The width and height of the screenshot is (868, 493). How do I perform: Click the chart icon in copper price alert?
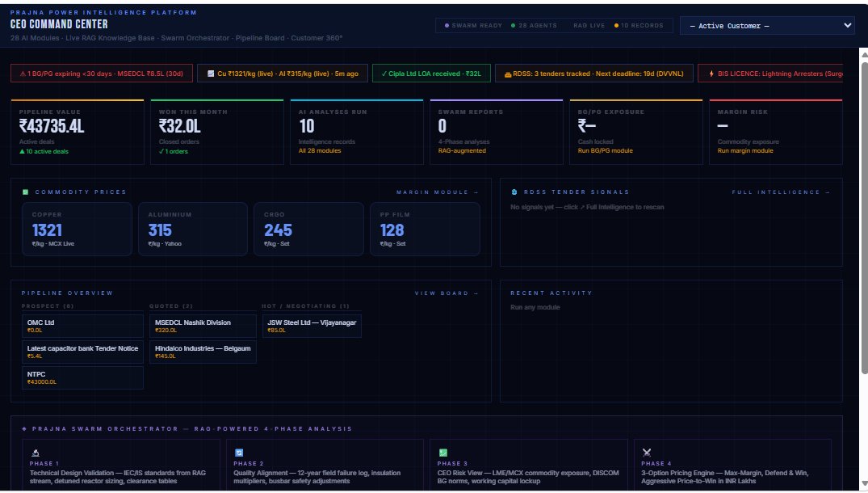point(211,74)
